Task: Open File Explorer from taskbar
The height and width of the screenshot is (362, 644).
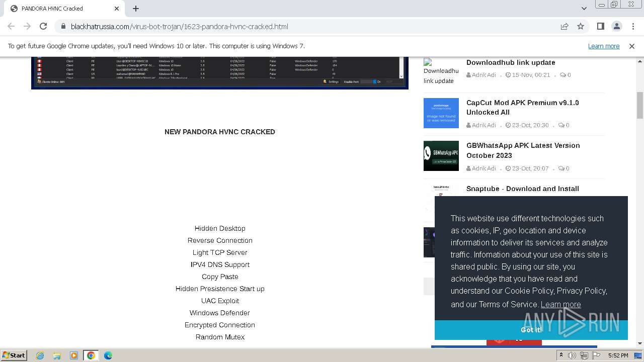Action: click(57, 355)
